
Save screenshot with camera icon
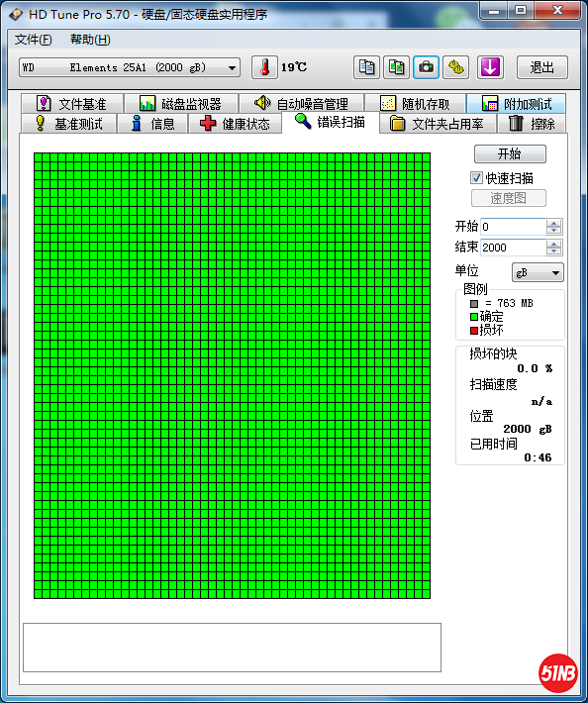[x=426, y=67]
